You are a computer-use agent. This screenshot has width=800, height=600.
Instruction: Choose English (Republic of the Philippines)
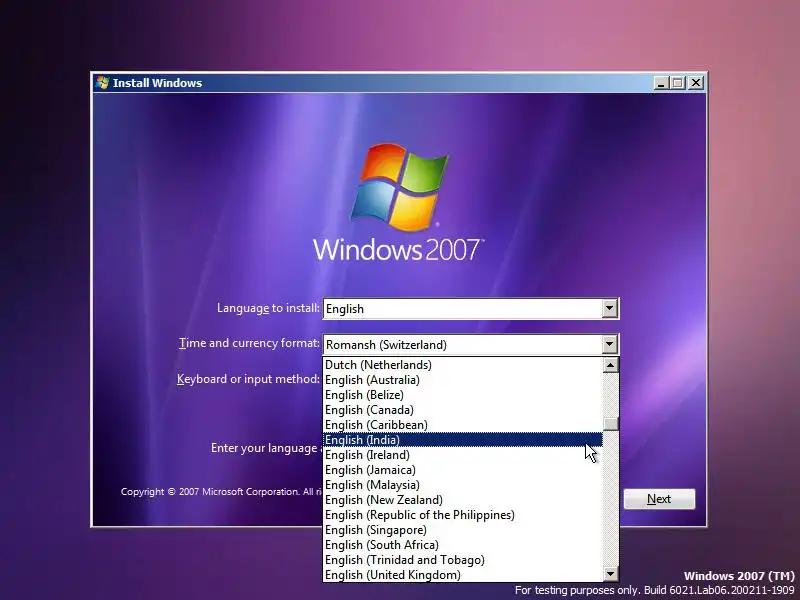tap(463, 515)
